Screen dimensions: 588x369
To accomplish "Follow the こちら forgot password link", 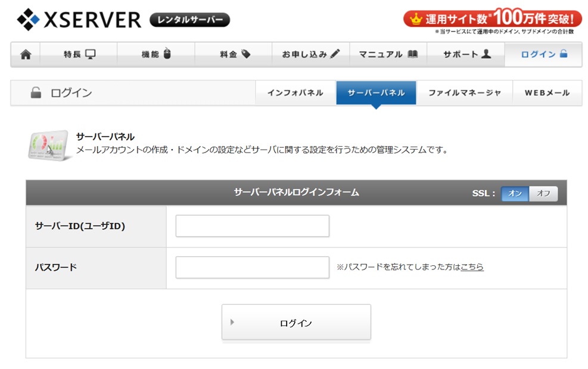I will [x=472, y=267].
